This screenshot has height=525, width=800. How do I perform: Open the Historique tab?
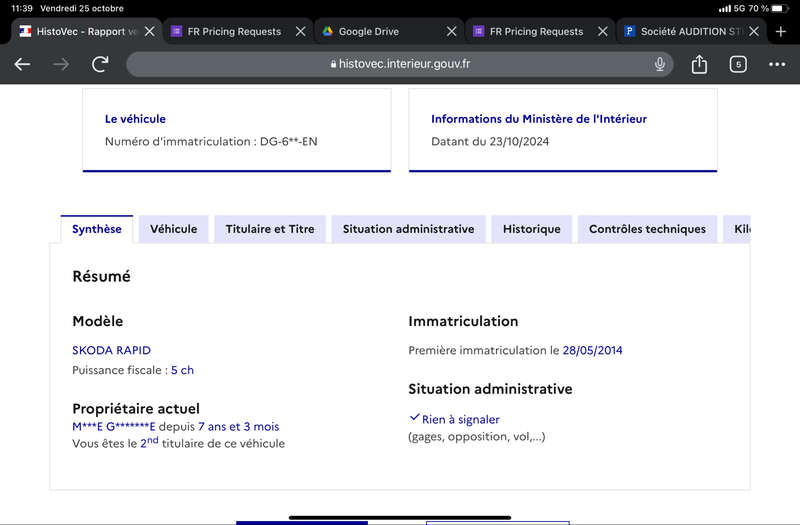(x=532, y=229)
